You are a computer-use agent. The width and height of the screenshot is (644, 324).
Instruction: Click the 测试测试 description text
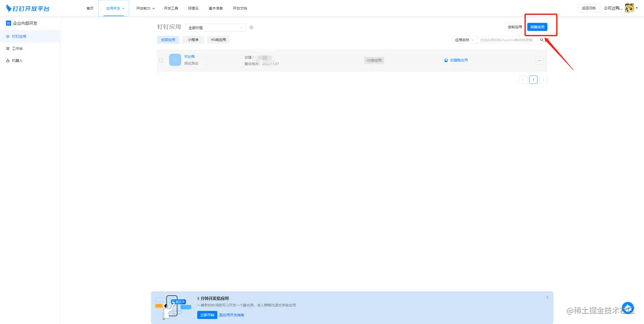pyautogui.click(x=191, y=63)
